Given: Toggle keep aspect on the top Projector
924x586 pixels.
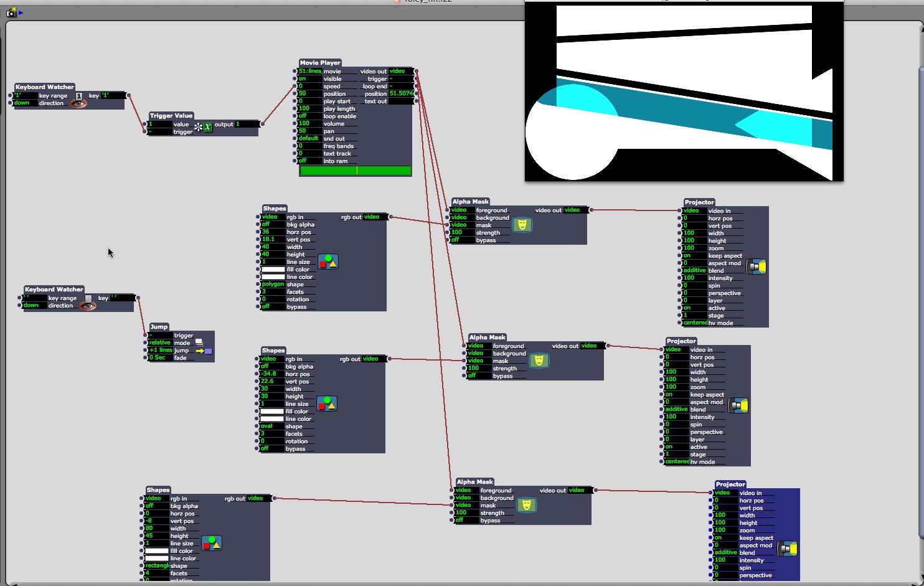Looking at the screenshot, I should (x=695, y=256).
